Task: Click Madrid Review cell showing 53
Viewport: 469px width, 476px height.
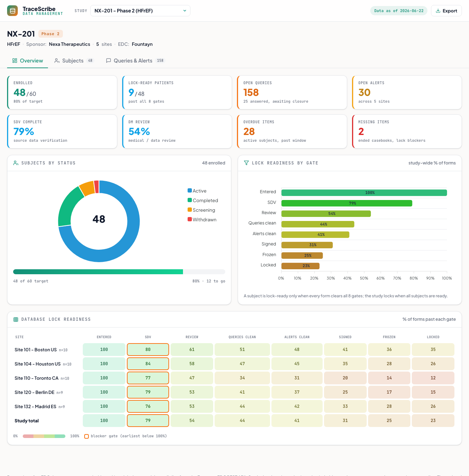Action: [192, 406]
